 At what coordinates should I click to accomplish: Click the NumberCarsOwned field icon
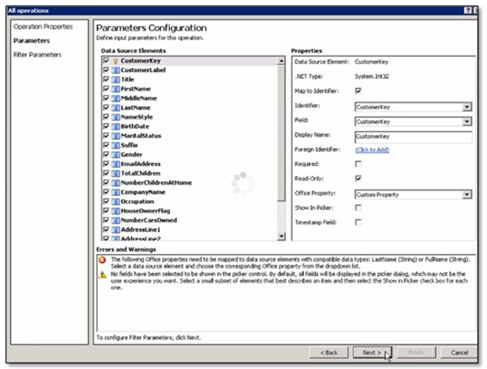pos(115,220)
